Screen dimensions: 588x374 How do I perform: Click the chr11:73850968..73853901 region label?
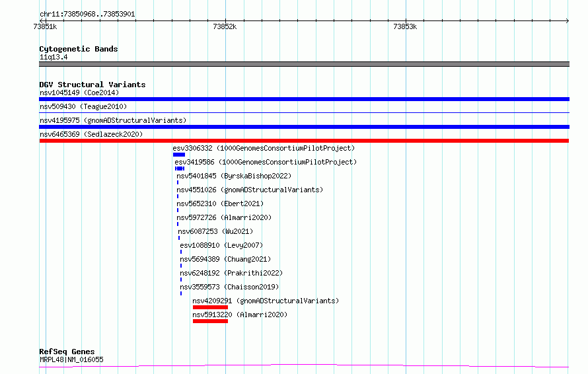pos(87,14)
